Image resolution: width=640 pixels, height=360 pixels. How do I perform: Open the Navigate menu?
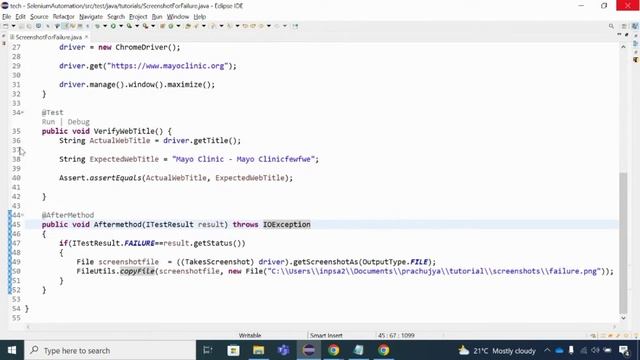click(x=91, y=17)
